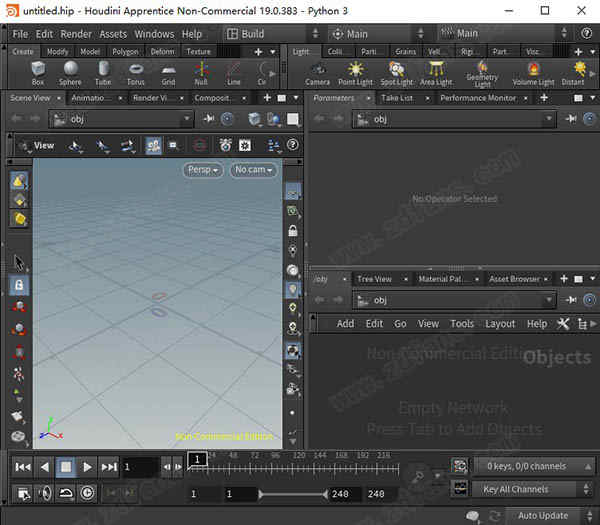Add a Camera from the shelf
600x525 pixels.
pyautogui.click(x=317, y=73)
